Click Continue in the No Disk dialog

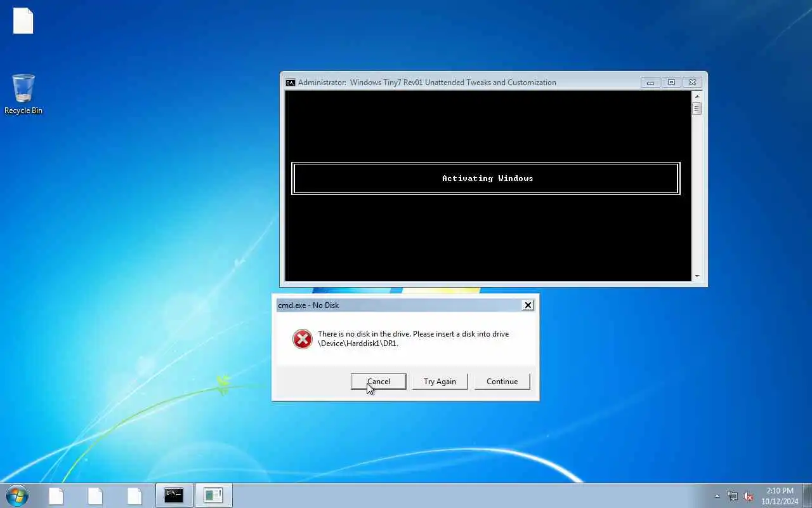point(502,381)
